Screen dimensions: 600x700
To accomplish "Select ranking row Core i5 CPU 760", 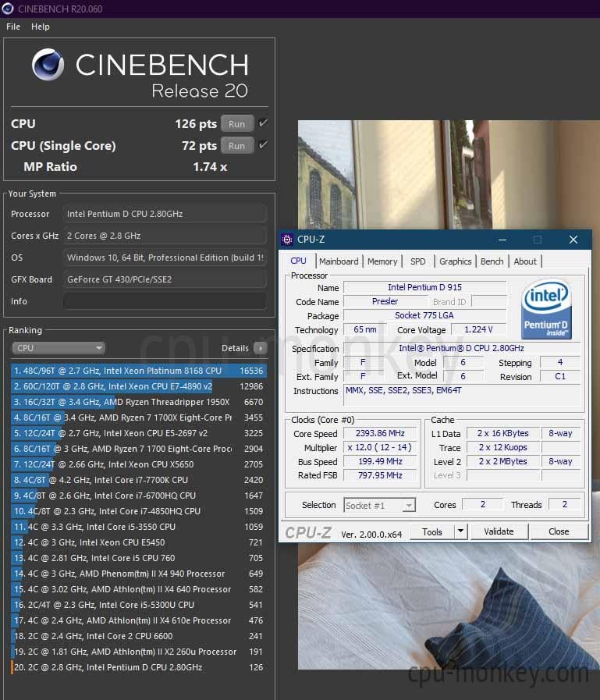I will tap(139, 558).
